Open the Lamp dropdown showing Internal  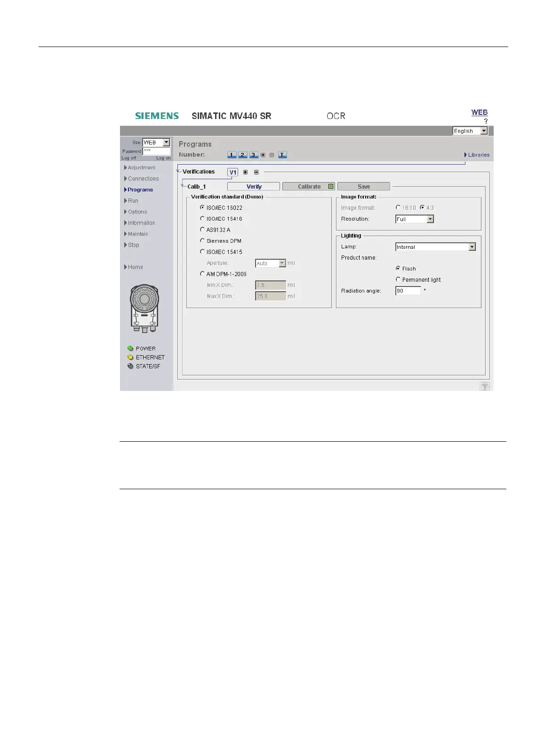[x=436, y=247]
